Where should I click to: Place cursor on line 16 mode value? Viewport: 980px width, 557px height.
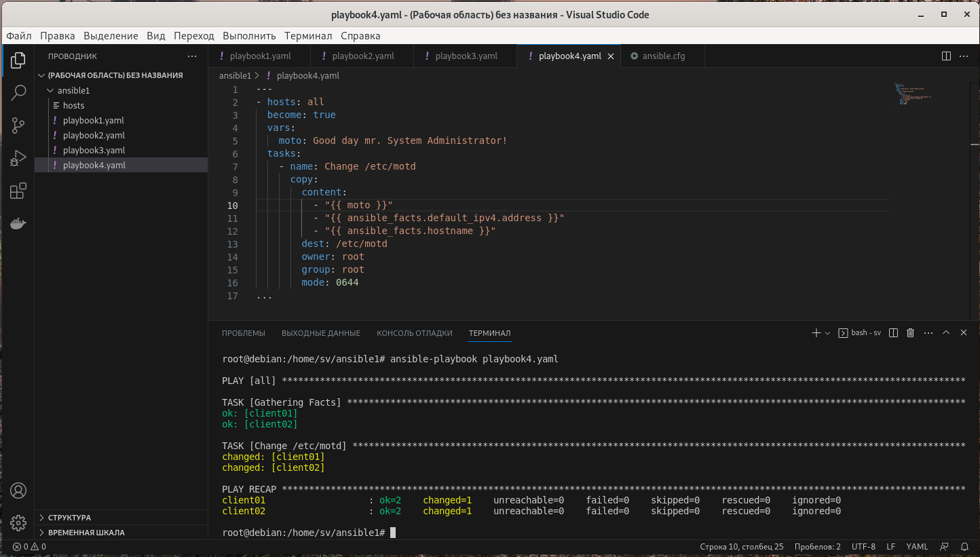347,282
